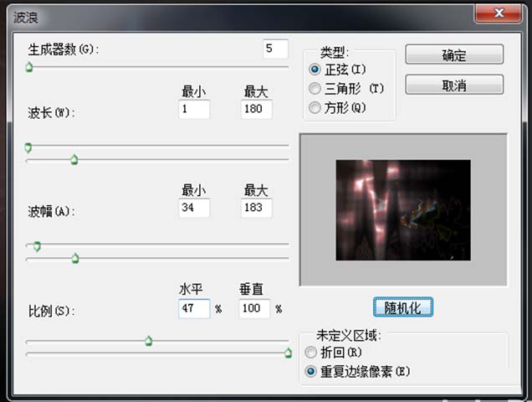Click the 波幅 maximum field showing 183

pos(257,208)
